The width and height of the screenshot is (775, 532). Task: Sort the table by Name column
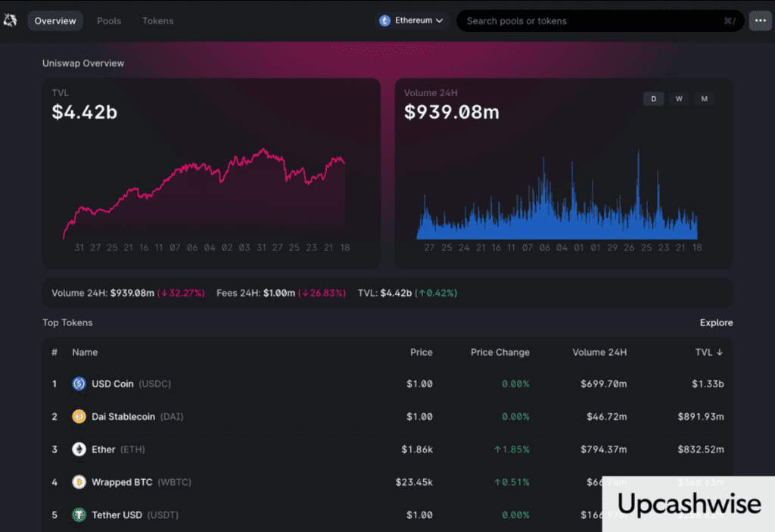coord(85,352)
